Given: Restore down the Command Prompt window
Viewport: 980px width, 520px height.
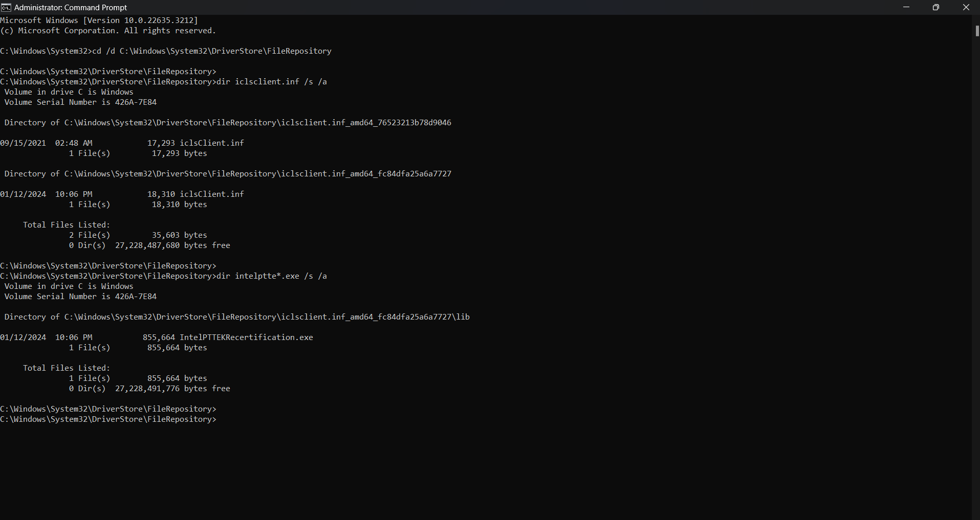Looking at the screenshot, I should (936, 7).
